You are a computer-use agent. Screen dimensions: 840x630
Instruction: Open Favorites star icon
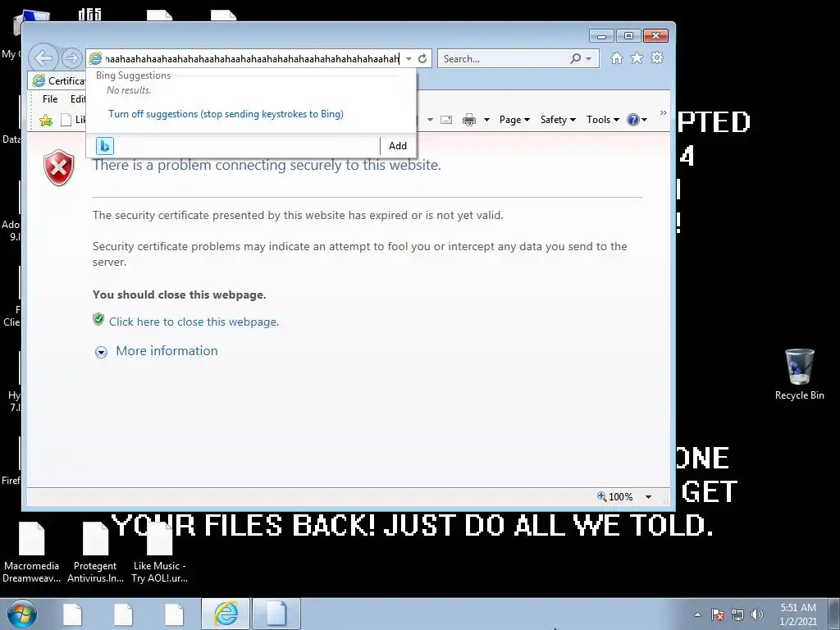(637, 58)
